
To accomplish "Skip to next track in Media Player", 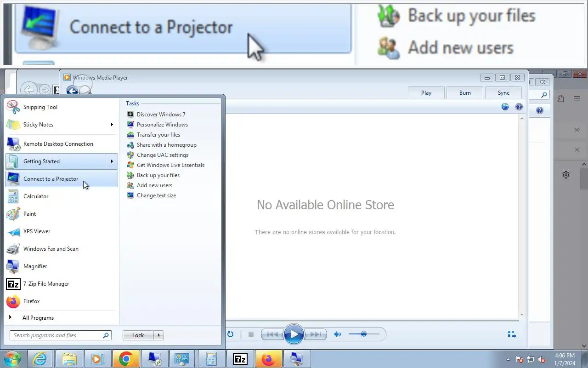I will [316, 334].
